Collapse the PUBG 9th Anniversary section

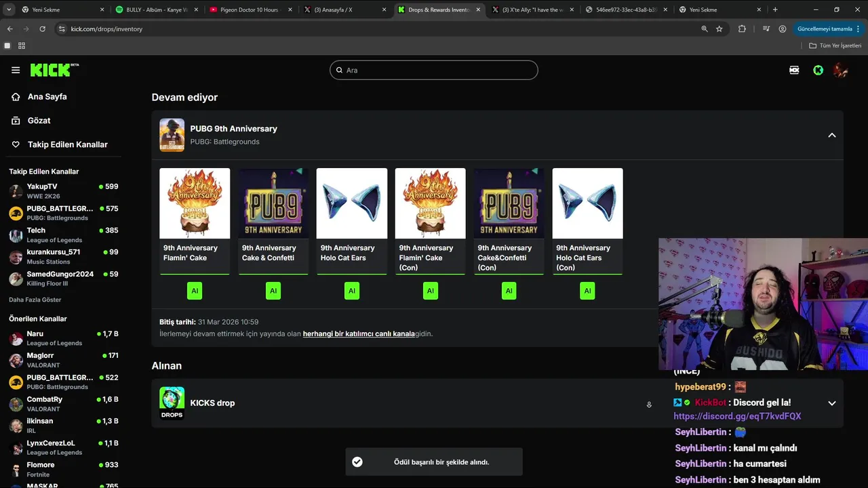point(832,135)
